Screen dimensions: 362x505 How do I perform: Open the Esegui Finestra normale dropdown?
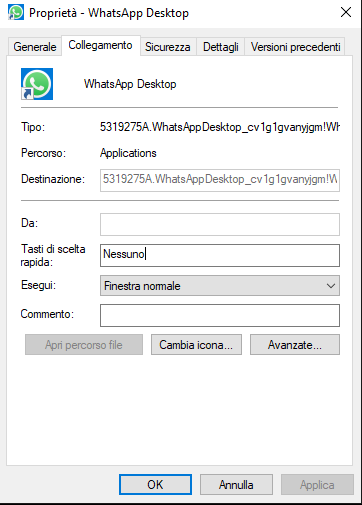coord(220,286)
